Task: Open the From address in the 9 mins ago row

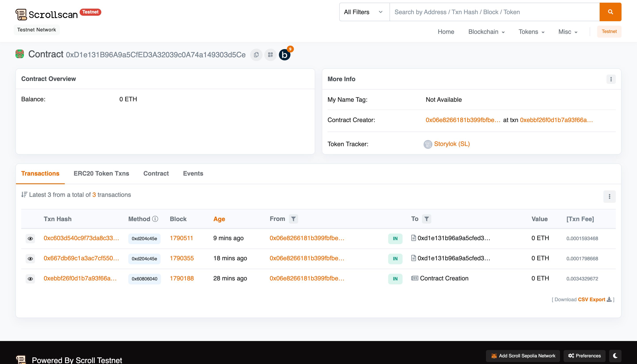Action: pos(307,238)
